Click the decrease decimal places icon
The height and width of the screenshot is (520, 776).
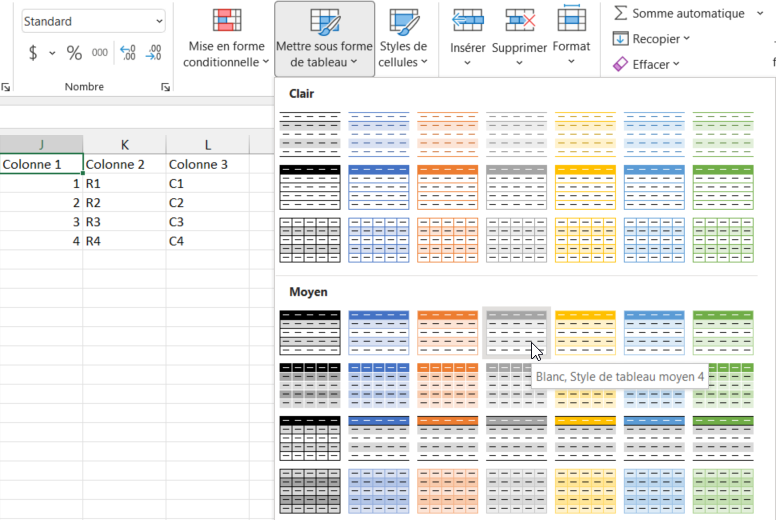click(153, 53)
